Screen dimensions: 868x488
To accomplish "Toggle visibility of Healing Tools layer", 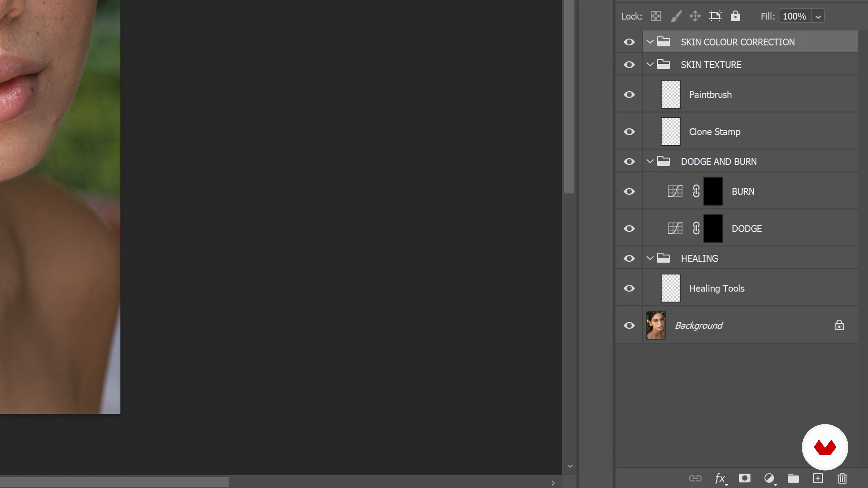I will (x=629, y=288).
